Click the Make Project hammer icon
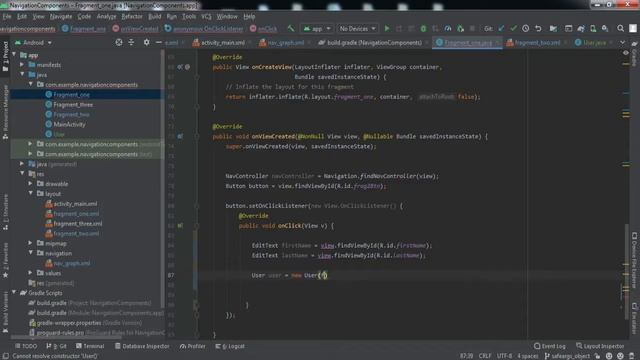This screenshot has height=360, width=640. [x=291, y=29]
